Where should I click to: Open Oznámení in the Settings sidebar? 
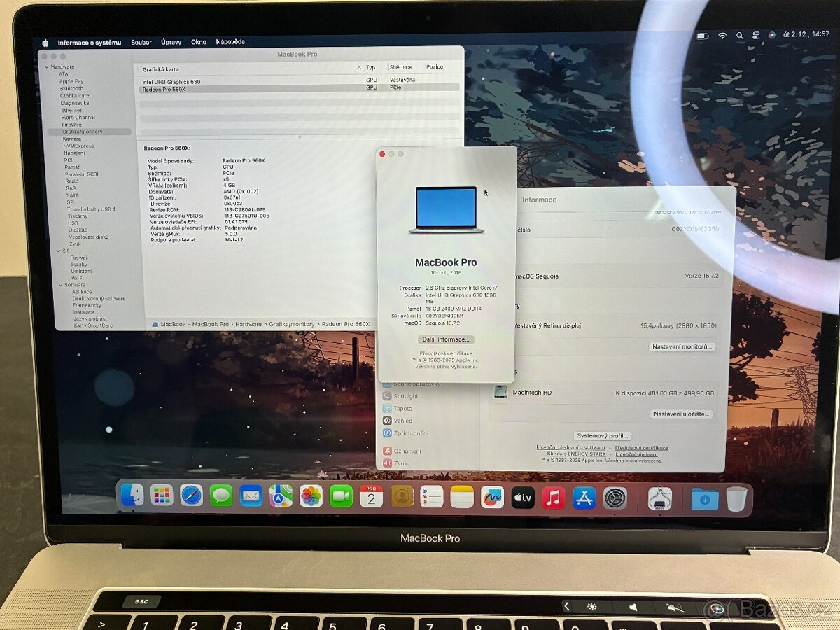[402, 451]
